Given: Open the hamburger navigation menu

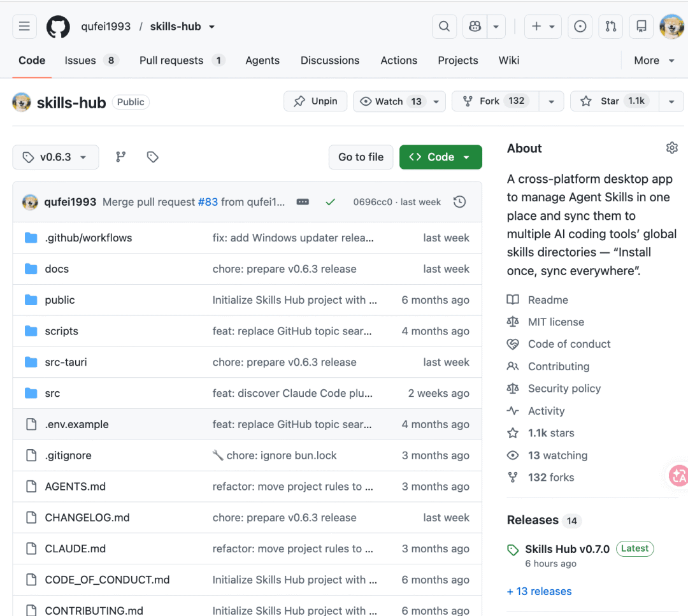Looking at the screenshot, I should point(24,26).
